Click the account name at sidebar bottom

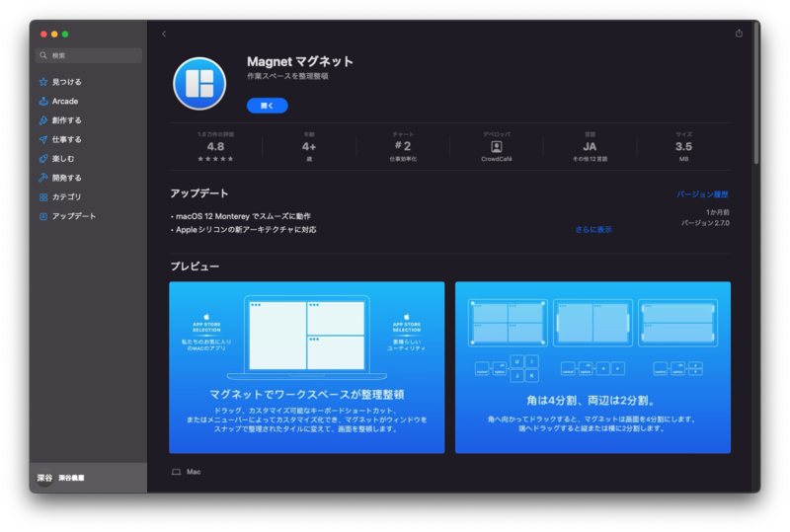[x=71, y=478]
